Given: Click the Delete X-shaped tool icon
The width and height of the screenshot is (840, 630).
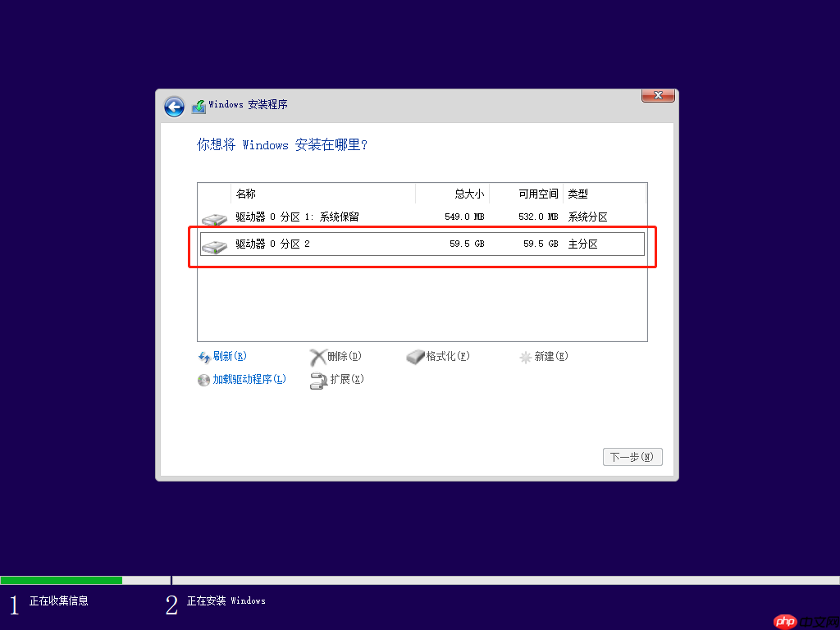Looking at the screenshot, I should 320,356.
